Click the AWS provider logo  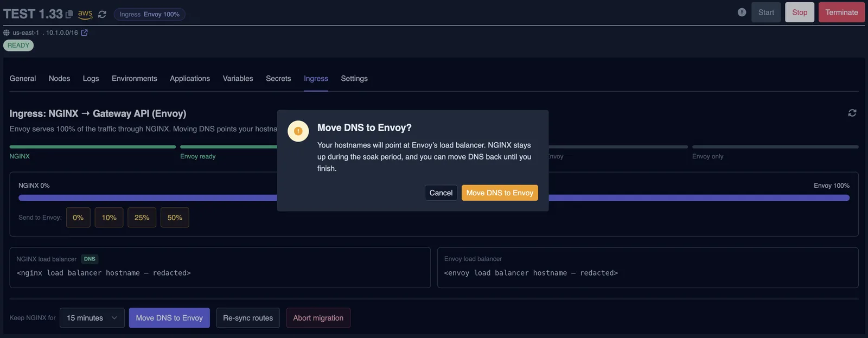click(x=85, y=14)
